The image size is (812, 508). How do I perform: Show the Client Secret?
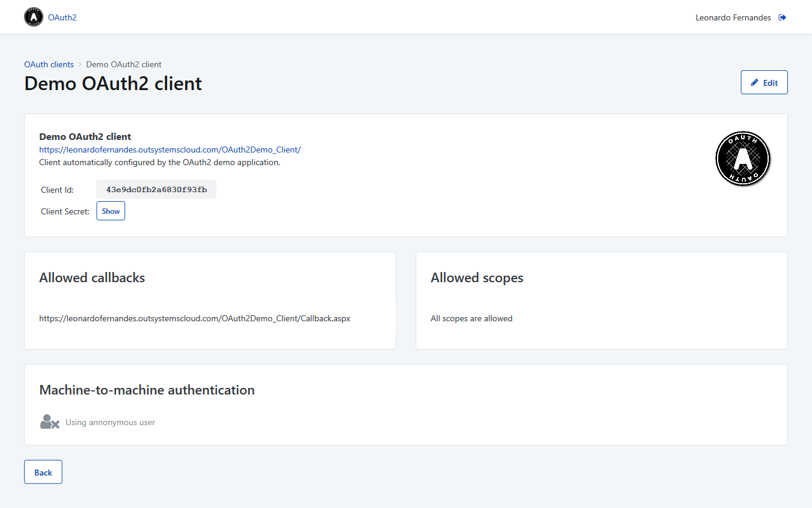click(x=111, y=211)
